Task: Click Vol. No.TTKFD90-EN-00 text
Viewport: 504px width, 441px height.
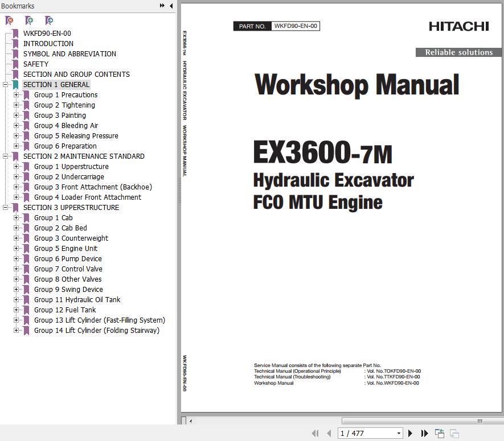Action: pos(394,377)
